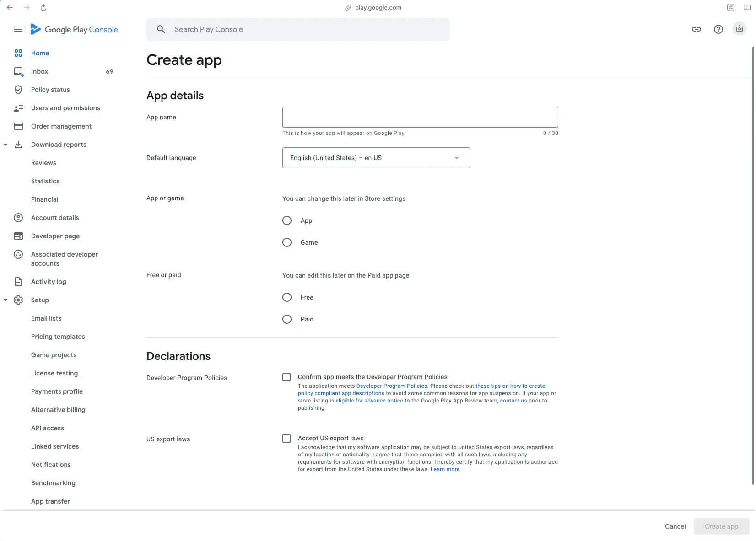Select the Game radio button

coord(287,242)
